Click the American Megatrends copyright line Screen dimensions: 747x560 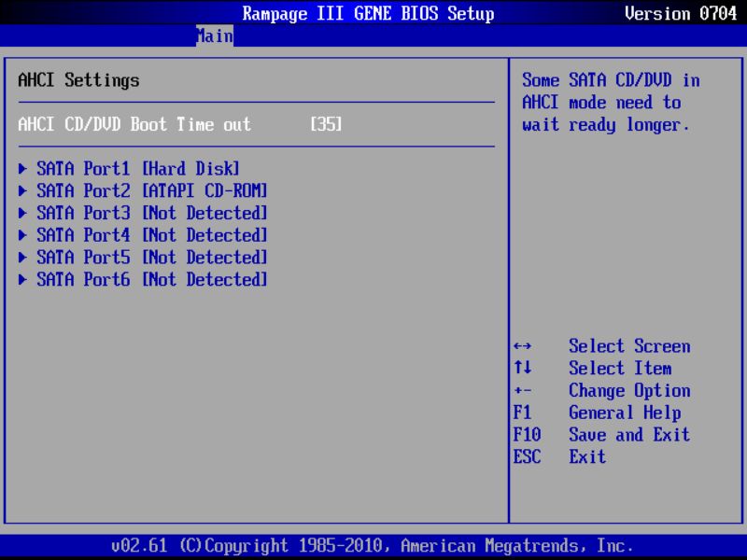pyautogui.click(x=372, y=546)
